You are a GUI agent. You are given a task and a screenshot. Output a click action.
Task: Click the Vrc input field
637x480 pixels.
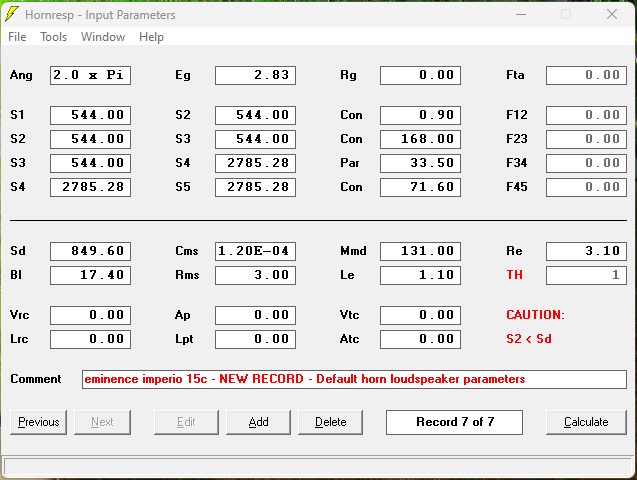[91, 316]
